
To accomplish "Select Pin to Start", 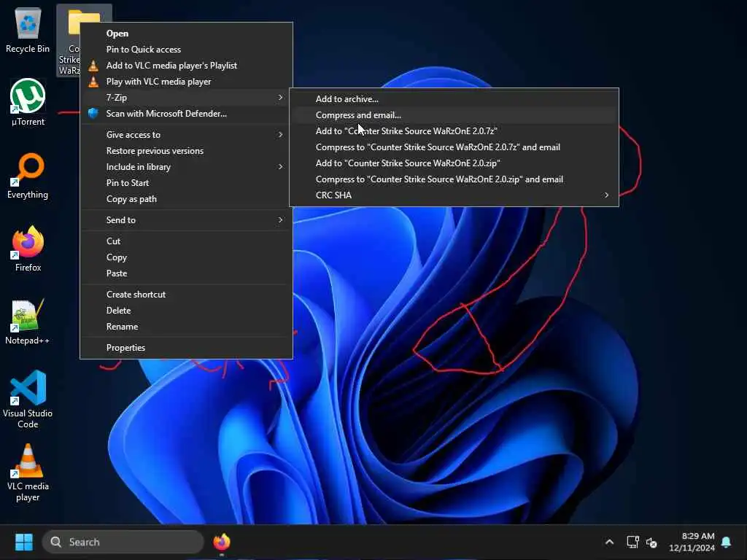I will tap(186, 183).
